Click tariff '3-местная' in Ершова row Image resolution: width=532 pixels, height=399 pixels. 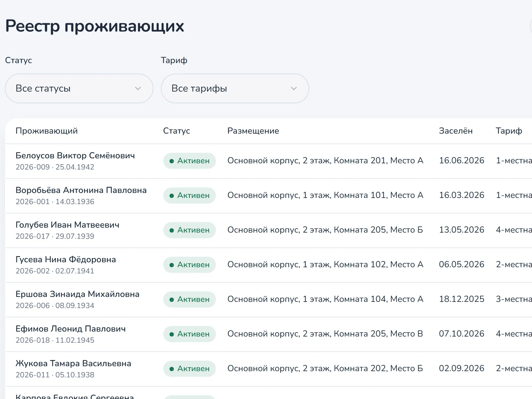click(x=514, y=299)
